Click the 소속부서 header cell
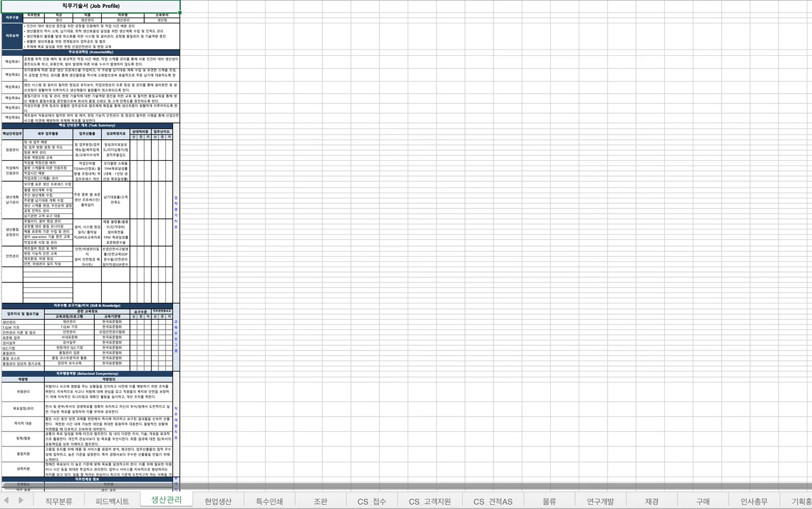Screen dimensions: 812x509 coord(162,15)
